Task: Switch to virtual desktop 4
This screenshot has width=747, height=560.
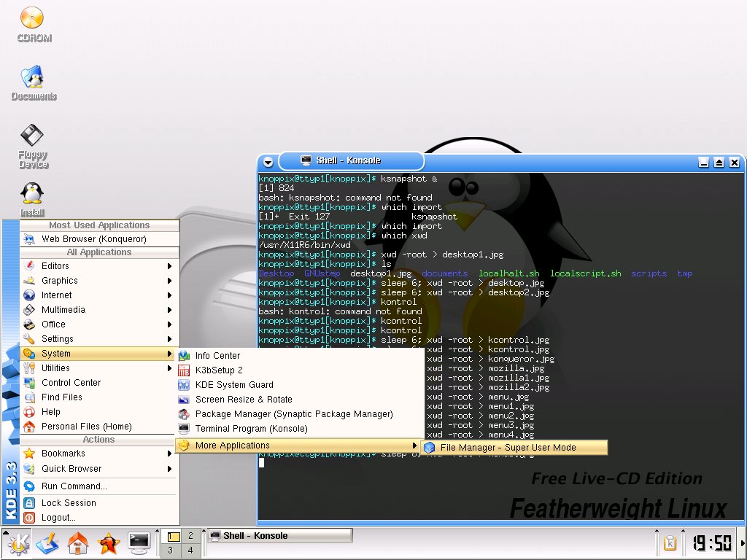Action: point(190,551)
